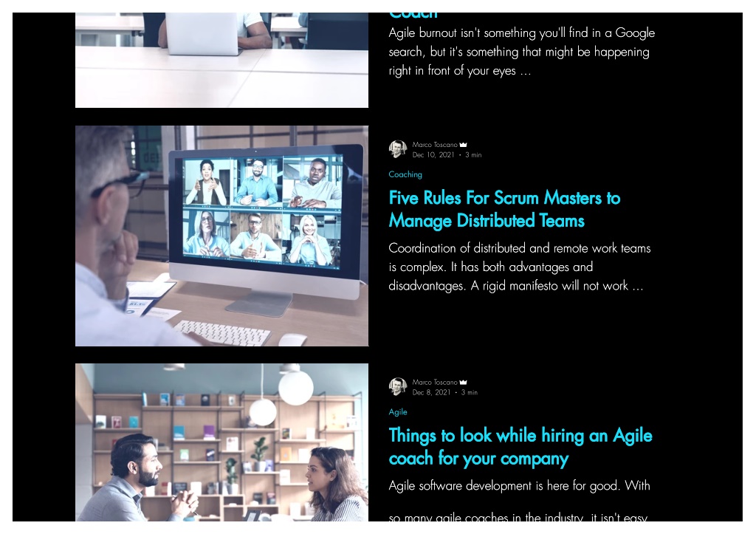Click Marco Toscano avatar on Dec 10 post
Image resolution: width=756 pixels, height=534 pixels.
click(398, 149)
